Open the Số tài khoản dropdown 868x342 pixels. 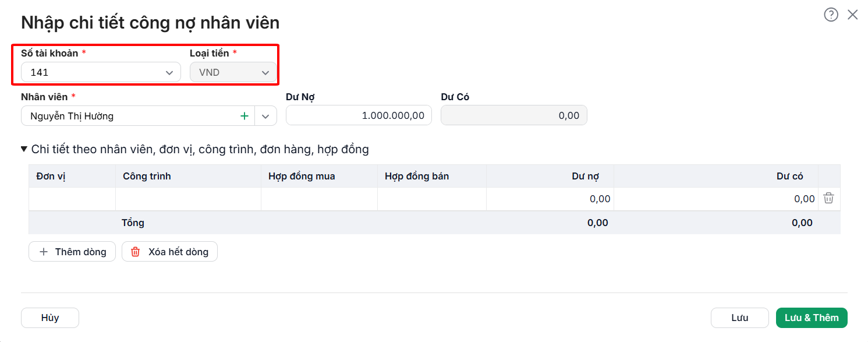pos(101,72)
